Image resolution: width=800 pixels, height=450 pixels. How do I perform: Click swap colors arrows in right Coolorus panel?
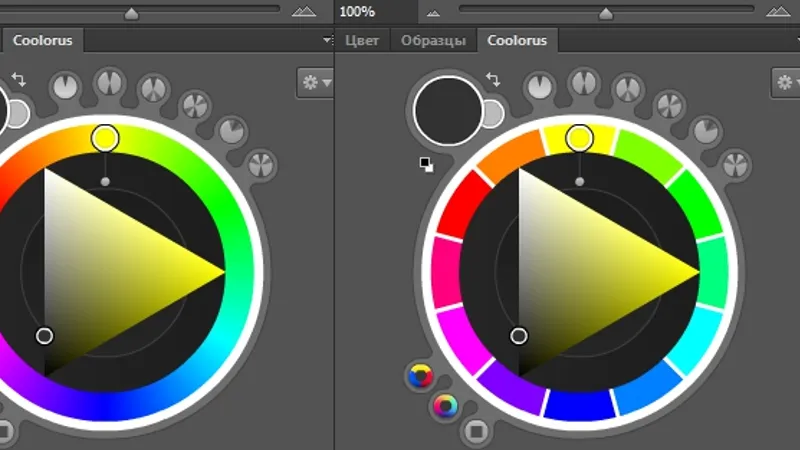(493, 80)
